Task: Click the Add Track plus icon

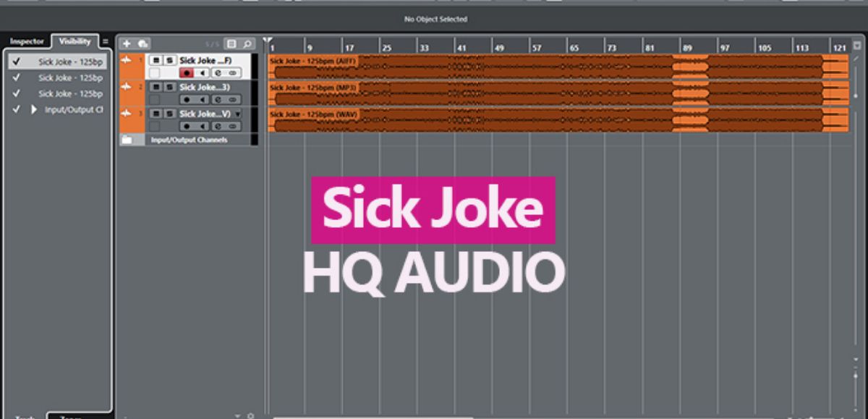Action: (x=127, y=44)
